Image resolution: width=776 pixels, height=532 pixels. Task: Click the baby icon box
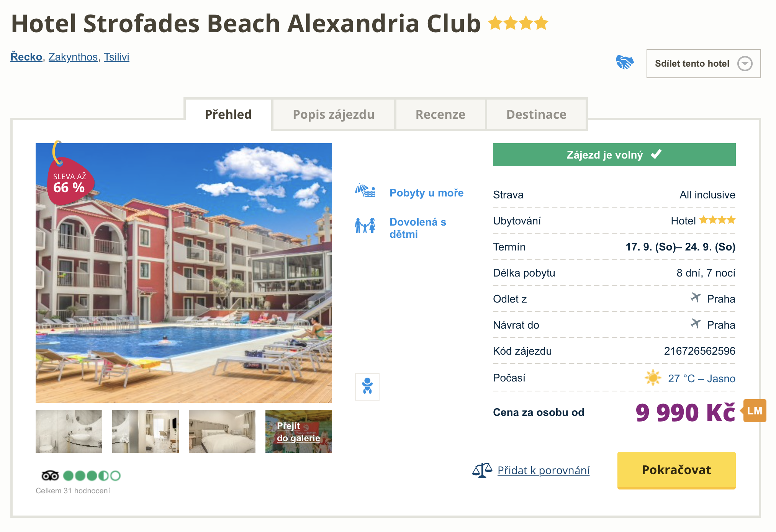click(367, 386)
